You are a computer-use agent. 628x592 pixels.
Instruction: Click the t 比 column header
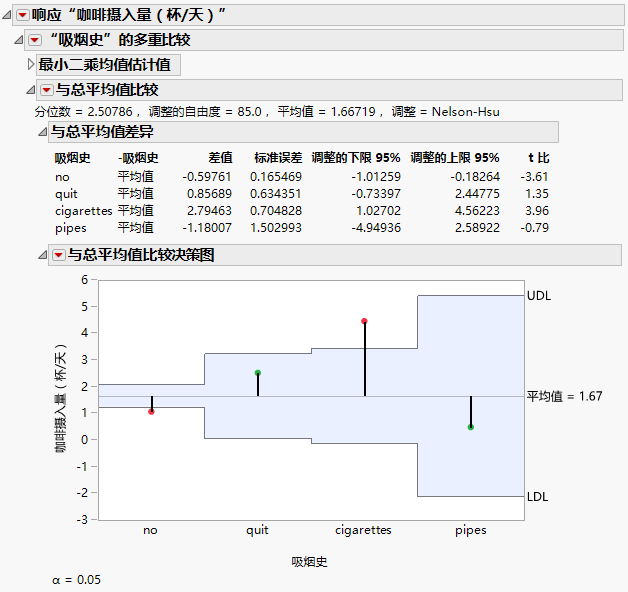(539, 158)
